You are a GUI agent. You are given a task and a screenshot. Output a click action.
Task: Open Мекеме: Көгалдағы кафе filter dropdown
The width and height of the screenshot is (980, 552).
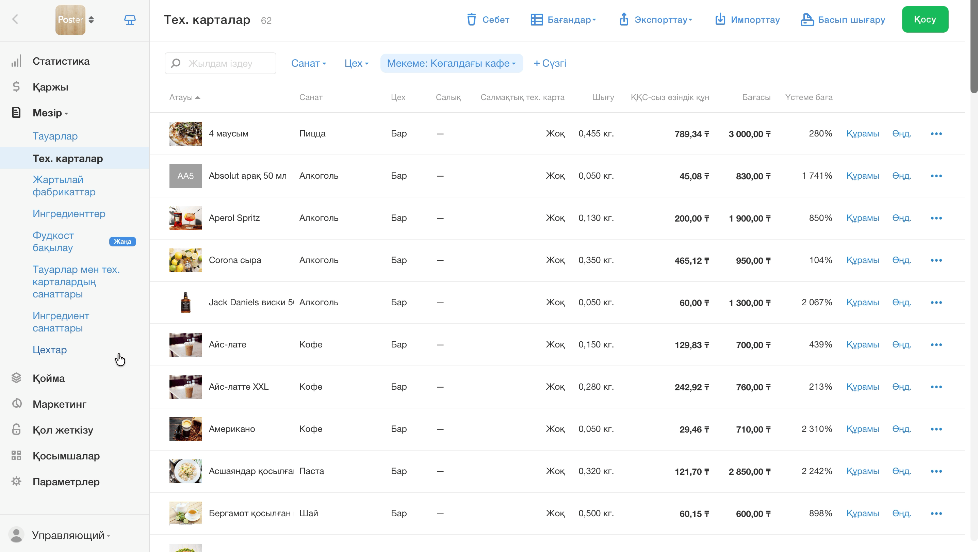pos(451,63)
